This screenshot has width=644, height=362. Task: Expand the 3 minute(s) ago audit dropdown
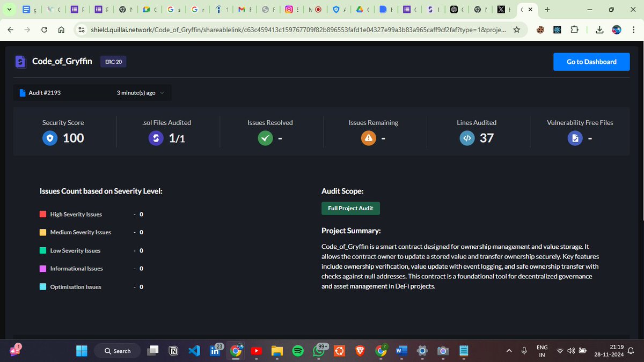click(x=162, y=93)
